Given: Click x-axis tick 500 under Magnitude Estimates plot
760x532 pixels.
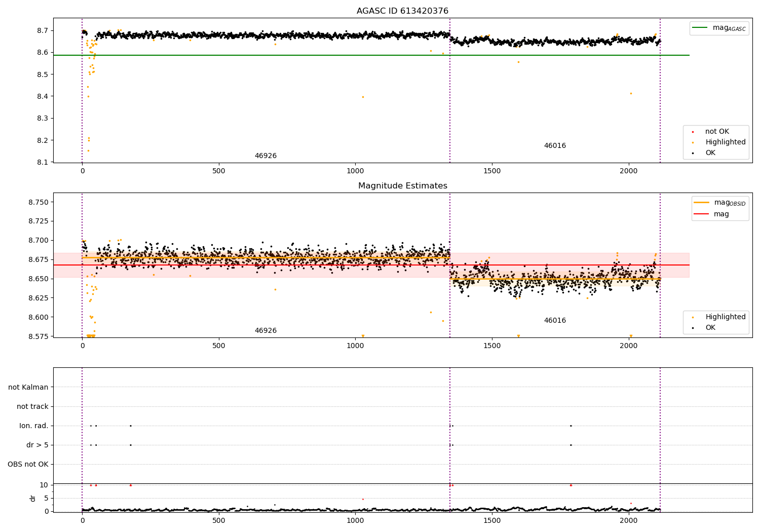Looking at the screenshot, I should 219,346.
